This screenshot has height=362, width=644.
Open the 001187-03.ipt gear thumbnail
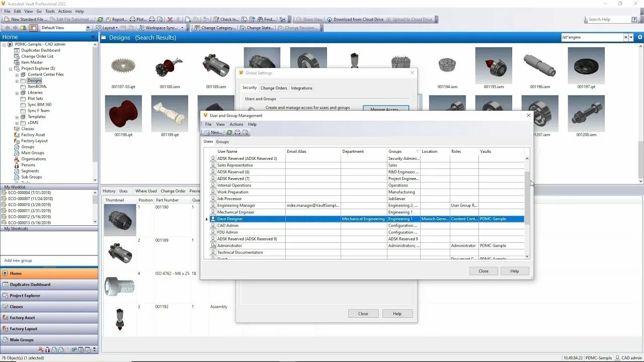[123, 66]
